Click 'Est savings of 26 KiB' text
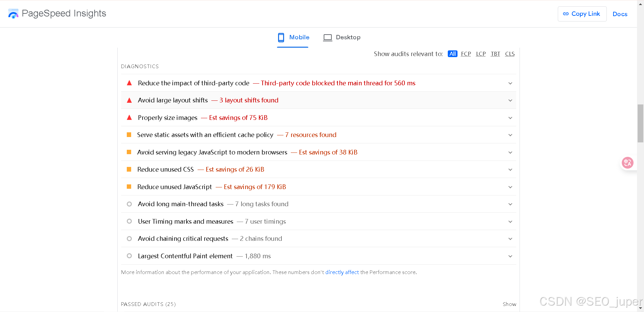This screenshot has height=312, width=644. 235,169
